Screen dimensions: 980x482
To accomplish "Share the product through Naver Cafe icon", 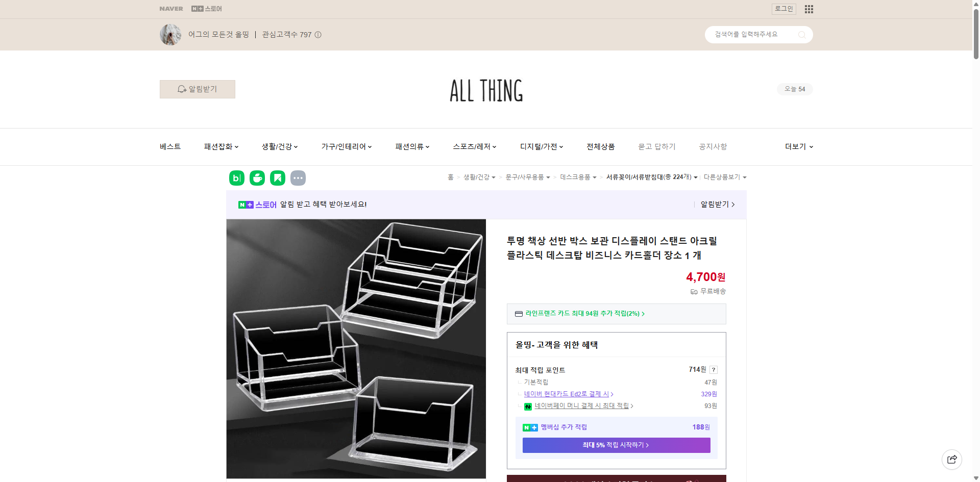I will (257, 177).
